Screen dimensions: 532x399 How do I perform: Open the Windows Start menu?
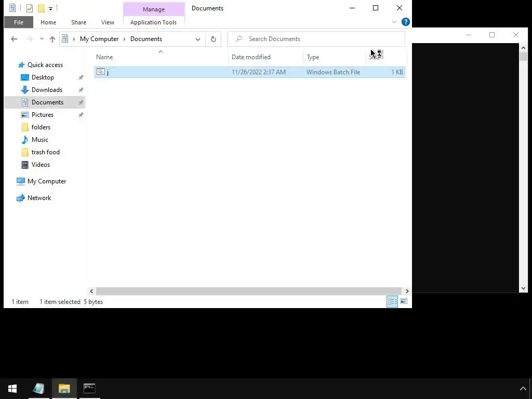12,389
